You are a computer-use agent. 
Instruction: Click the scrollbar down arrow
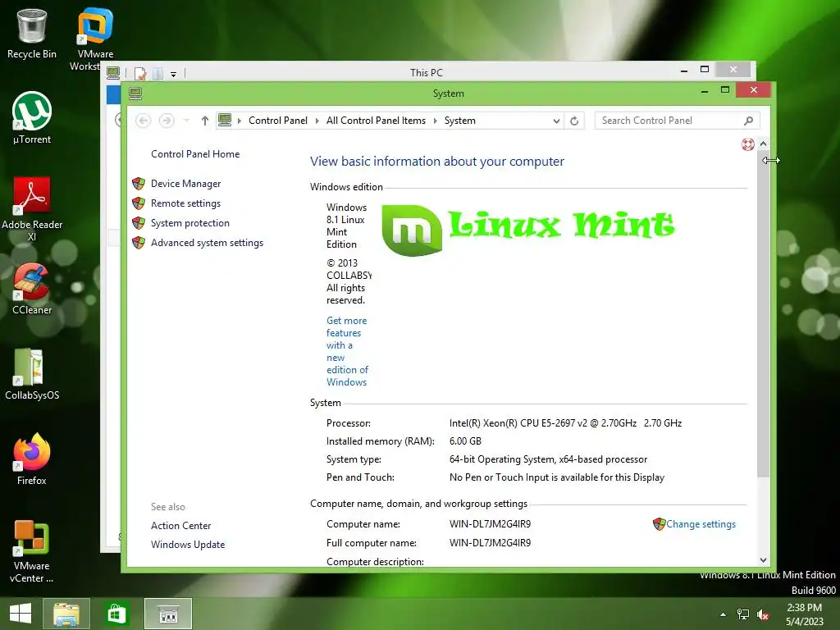(764, 560)
